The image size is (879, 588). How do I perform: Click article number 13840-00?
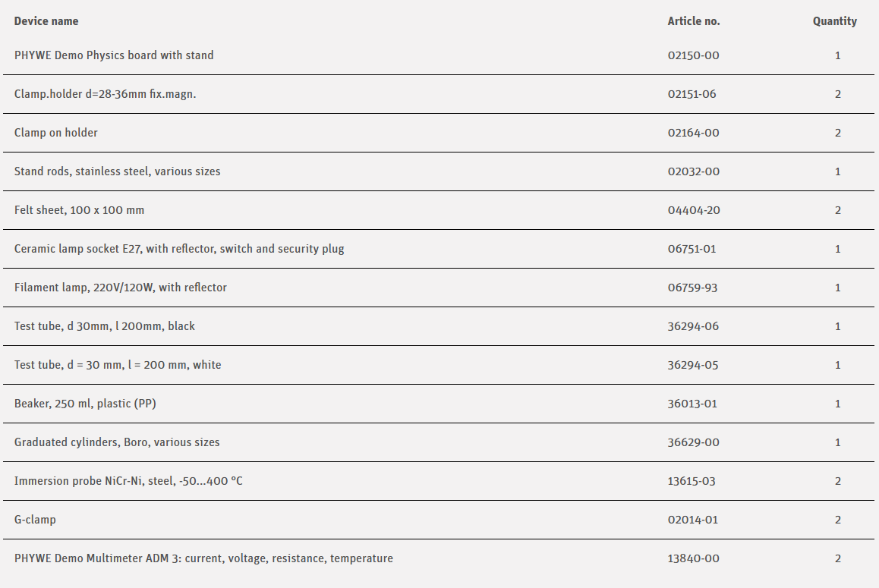point(693,558)
